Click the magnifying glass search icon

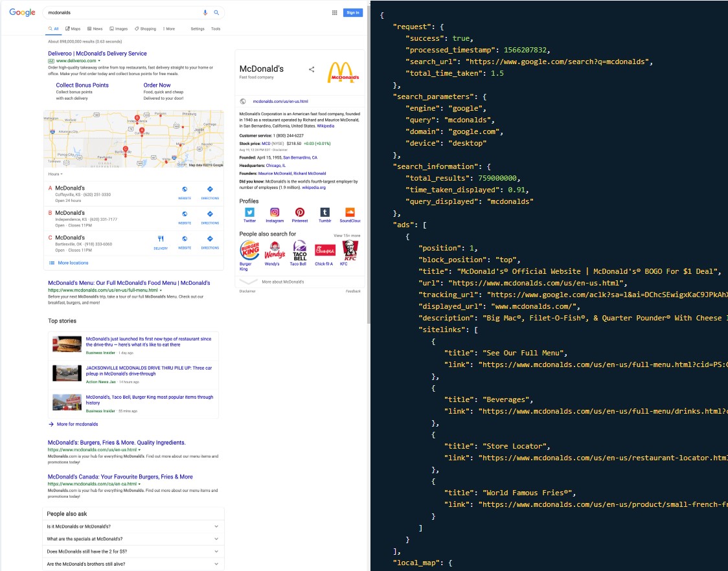216,12
